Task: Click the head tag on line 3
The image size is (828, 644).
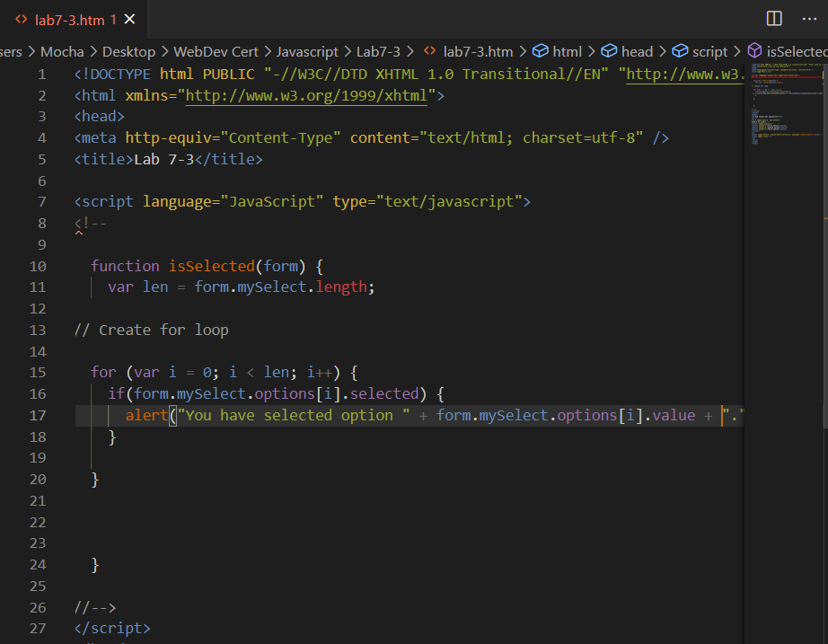Action: coord(100,116)
